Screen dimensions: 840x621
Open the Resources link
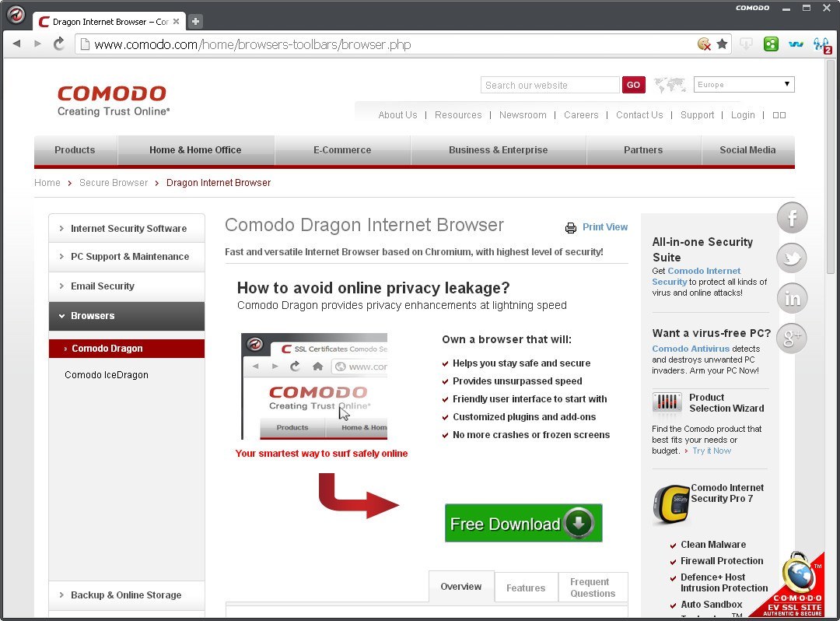[458, 115]
